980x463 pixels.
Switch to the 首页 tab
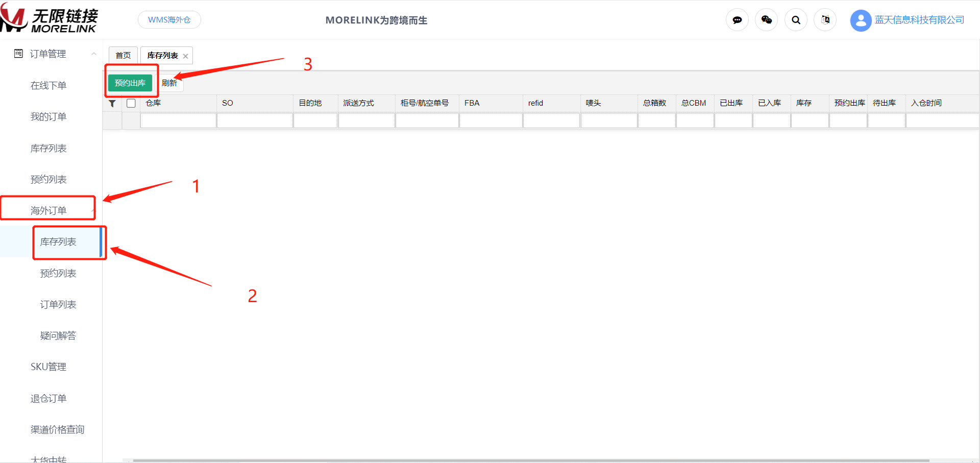coord(123,55)
